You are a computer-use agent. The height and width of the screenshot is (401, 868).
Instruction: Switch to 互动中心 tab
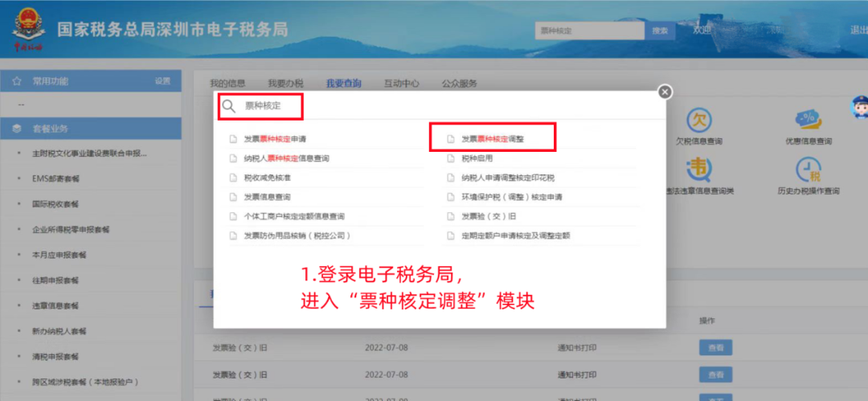[x=401, y=84]
